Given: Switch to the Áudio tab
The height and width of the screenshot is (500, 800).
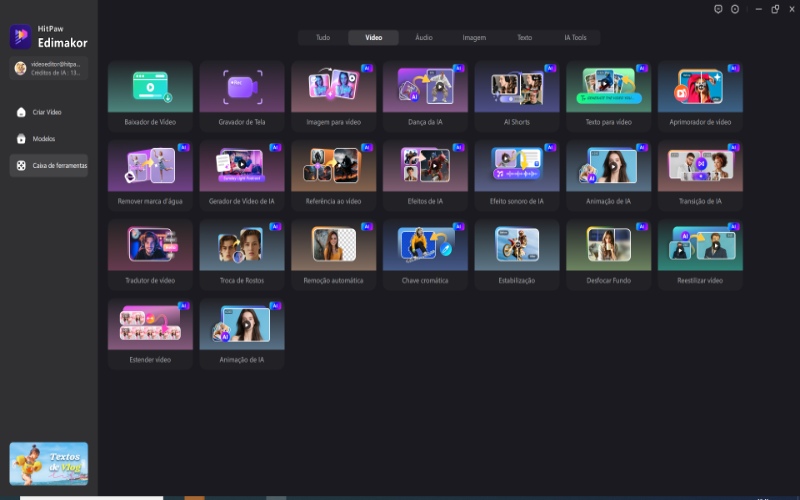Looking at the screenshot, I should tap(424, 37).
